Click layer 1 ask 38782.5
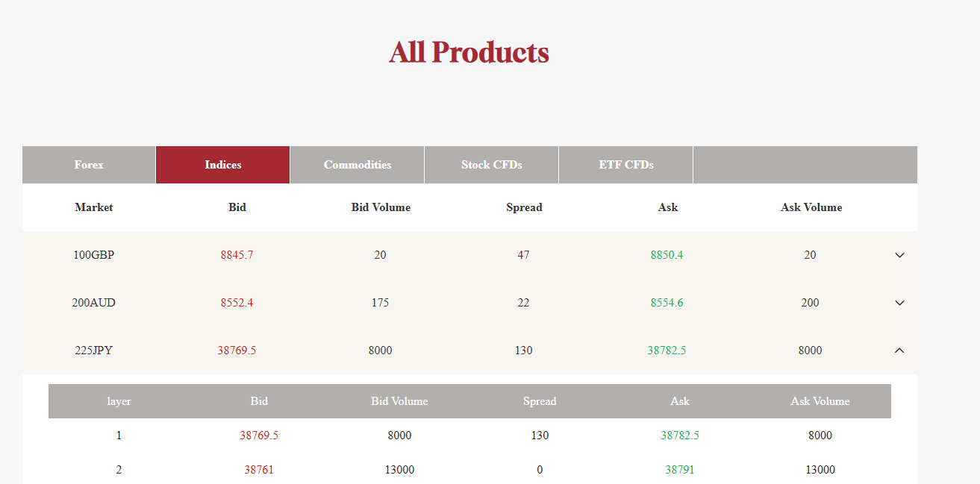980x484 pixels. (680, 436)
